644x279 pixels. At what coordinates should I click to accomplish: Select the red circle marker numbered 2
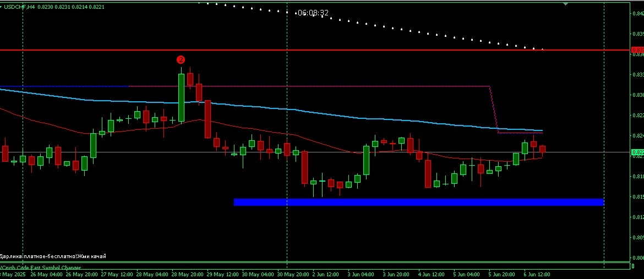(x=181, y=59)
